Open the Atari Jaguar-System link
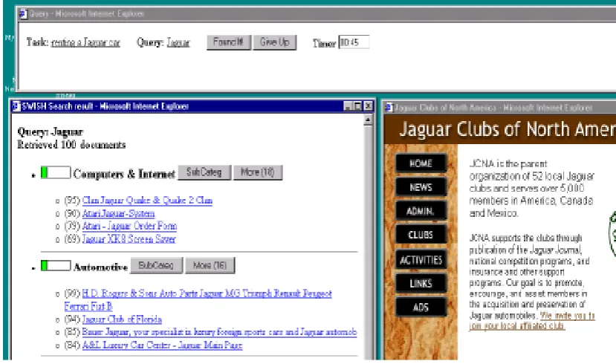616x364 pixels. (x=118, y=213)
